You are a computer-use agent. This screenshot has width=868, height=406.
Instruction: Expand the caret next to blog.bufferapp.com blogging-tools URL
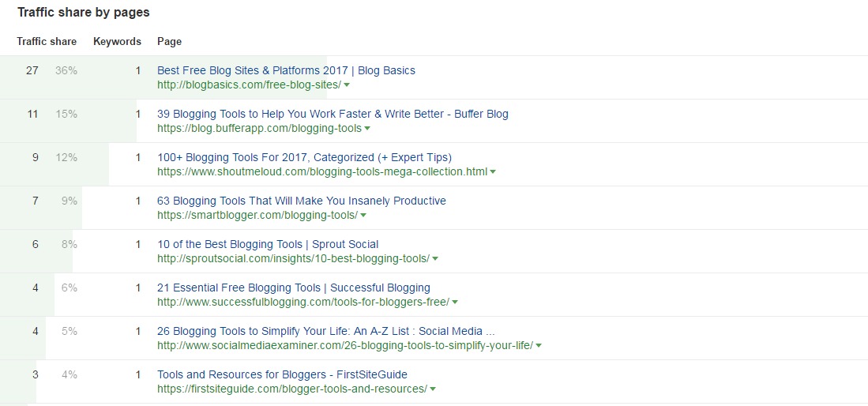367,129
